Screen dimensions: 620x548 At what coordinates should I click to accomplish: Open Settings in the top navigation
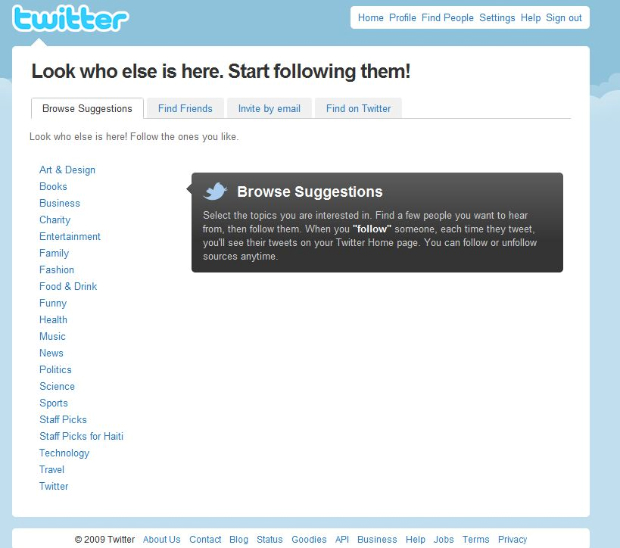point(497,18)
